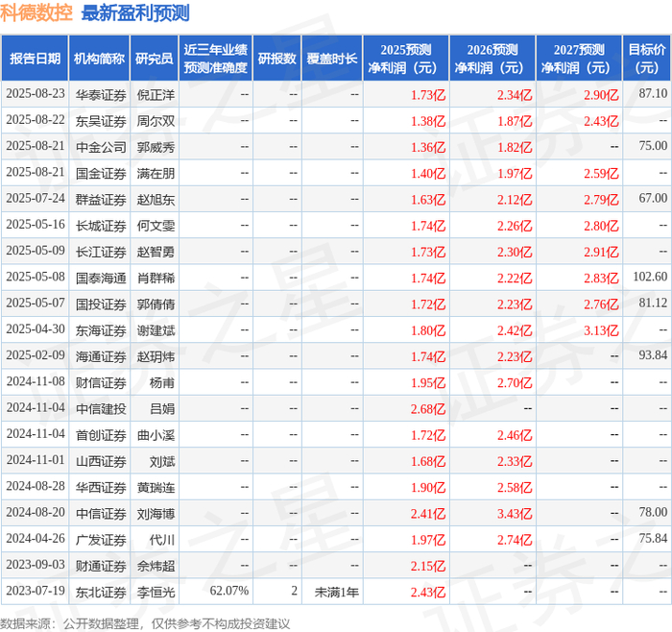Select the 国投证券 institution cell
The height and width of the screenshot is (632, 672).
(101, 304)
